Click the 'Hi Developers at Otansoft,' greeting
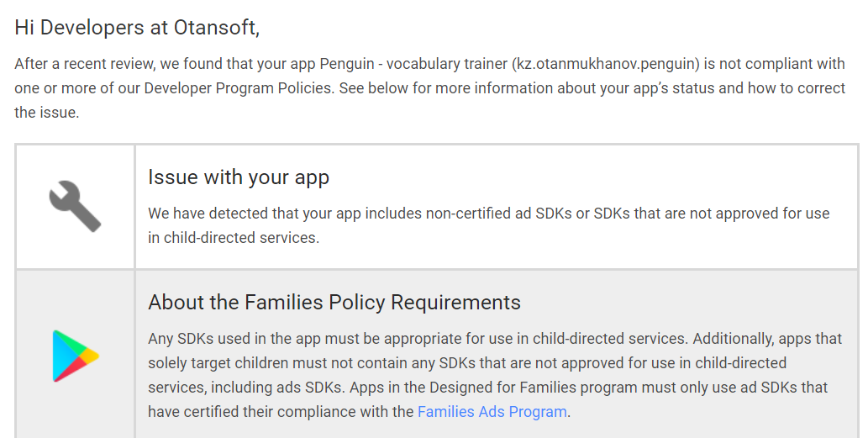 click(137, 27)
